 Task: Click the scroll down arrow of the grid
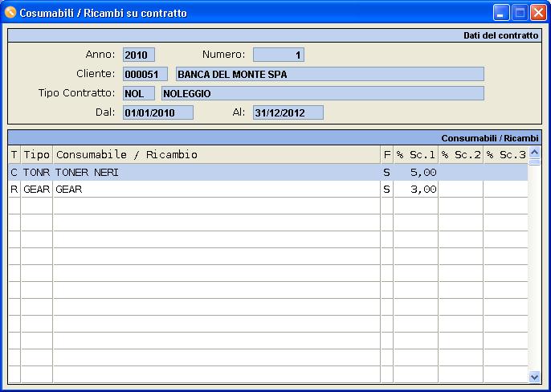[534, 377]
